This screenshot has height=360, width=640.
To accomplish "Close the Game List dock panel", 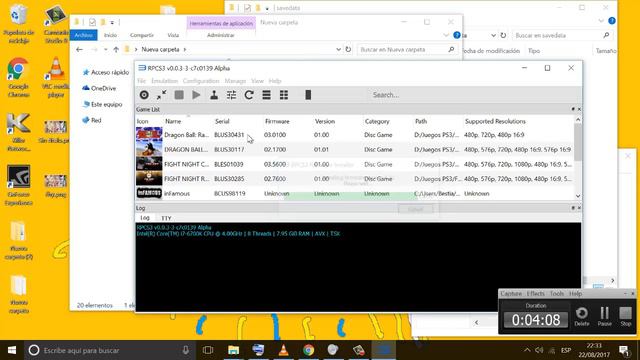I will point(579,109).
